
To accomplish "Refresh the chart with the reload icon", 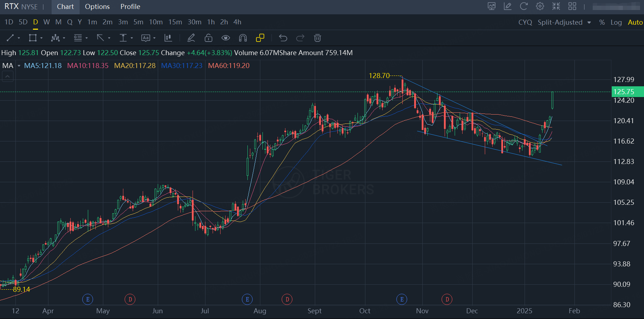I will (x=524, y=6).
